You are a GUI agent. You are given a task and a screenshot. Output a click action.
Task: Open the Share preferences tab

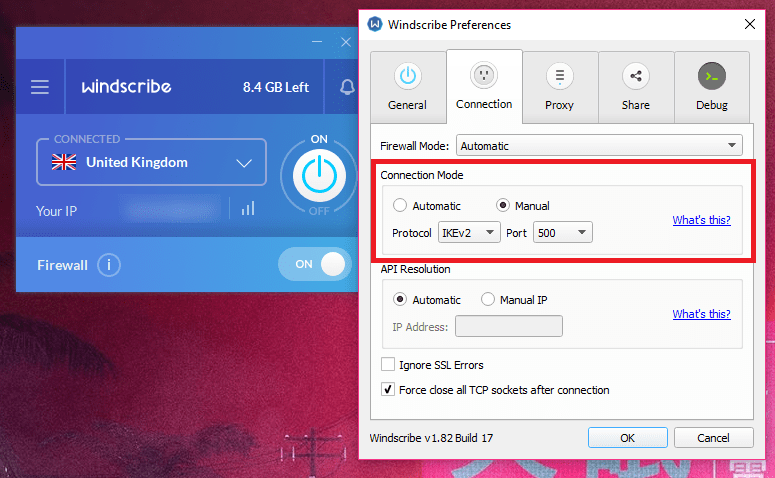pos(635,86)
